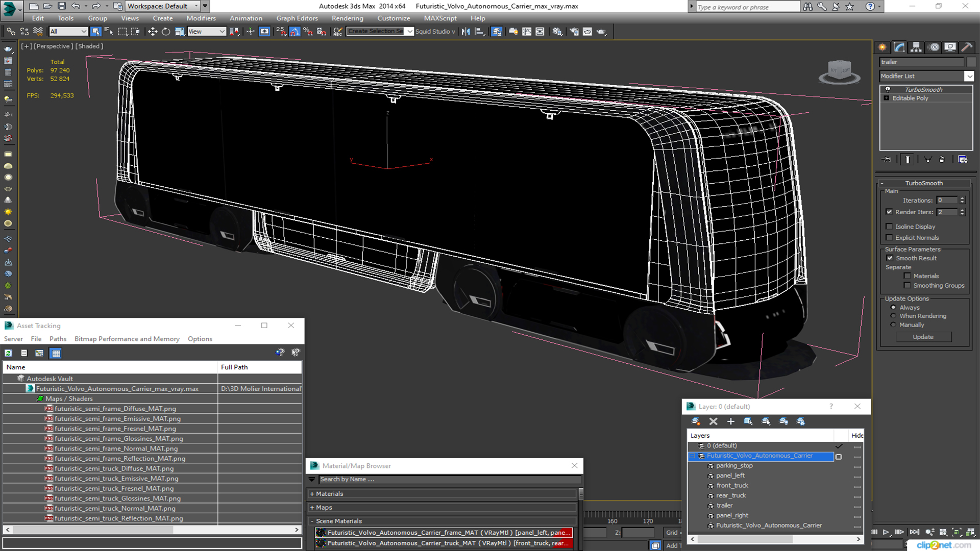Image resolution: width=980 pixels, height=551 pixels.
Task: Expand Editable Poly in modifier stack
Action: (887, 98)
